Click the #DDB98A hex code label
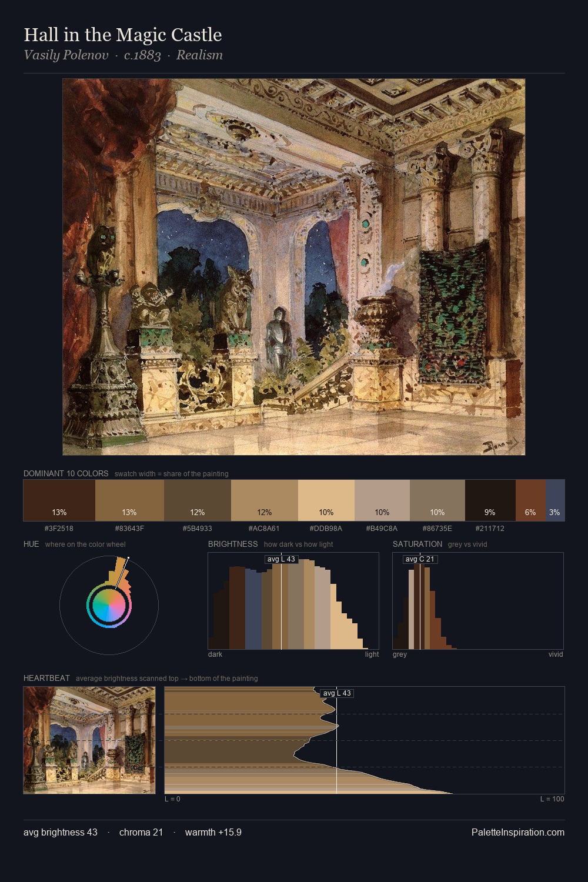Image resolution: width=588 pixels, height=882 pixels. [326, 529]
